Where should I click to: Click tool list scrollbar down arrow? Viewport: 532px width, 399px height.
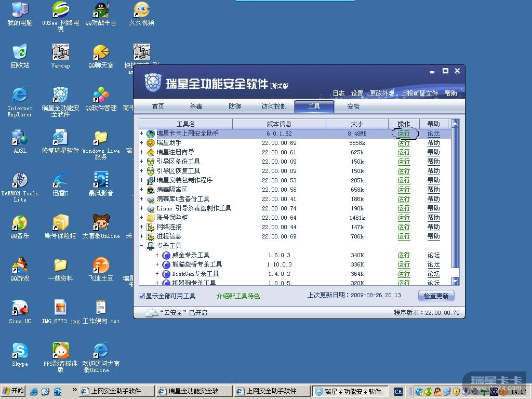click(455, 281)
